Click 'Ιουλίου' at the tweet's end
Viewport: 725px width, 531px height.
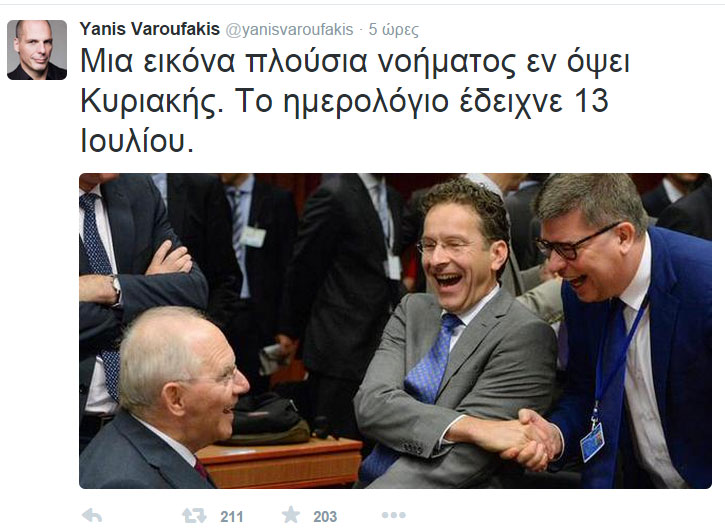[x=134, y=141]
